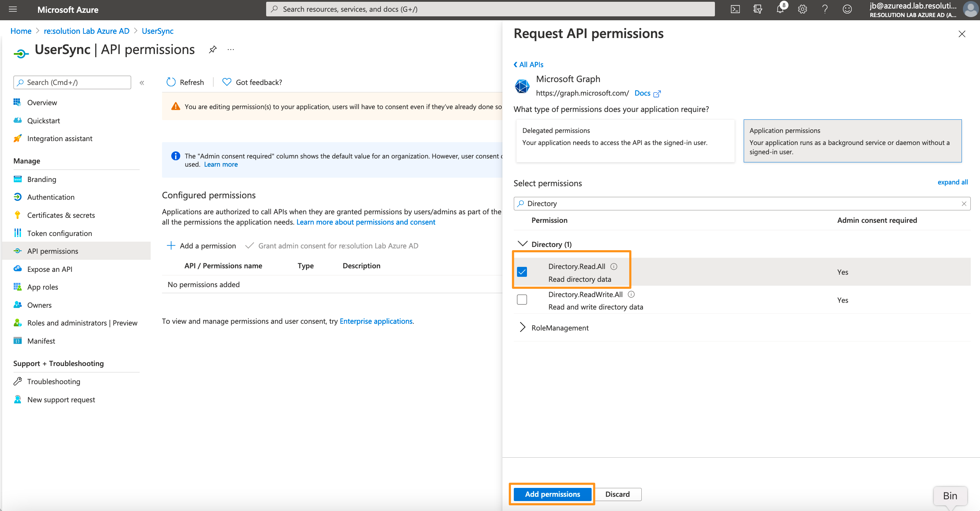Show info for Directory.Read.All

point(614,267)
